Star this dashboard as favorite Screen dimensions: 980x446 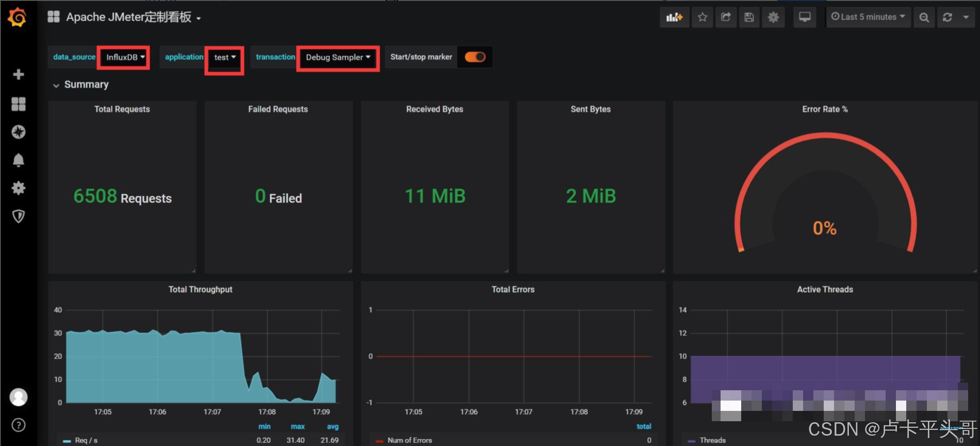(703, 17)
